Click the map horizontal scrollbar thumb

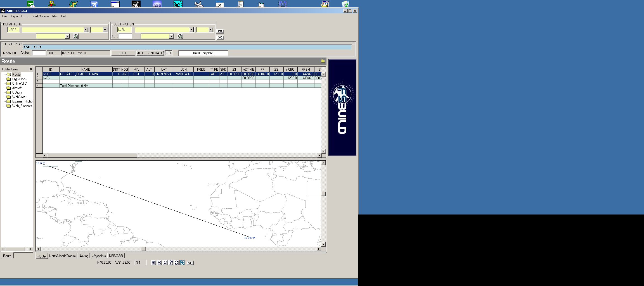click(144, 249)
